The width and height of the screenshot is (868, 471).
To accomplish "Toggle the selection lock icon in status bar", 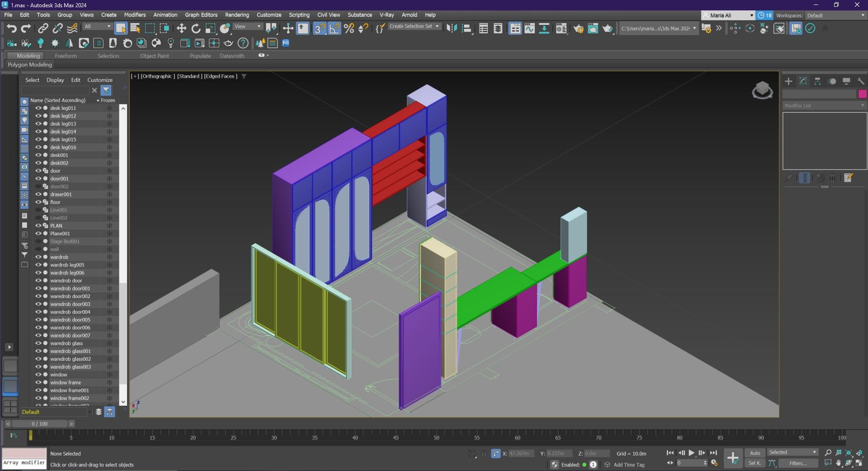I will click(x=484, y=453).
